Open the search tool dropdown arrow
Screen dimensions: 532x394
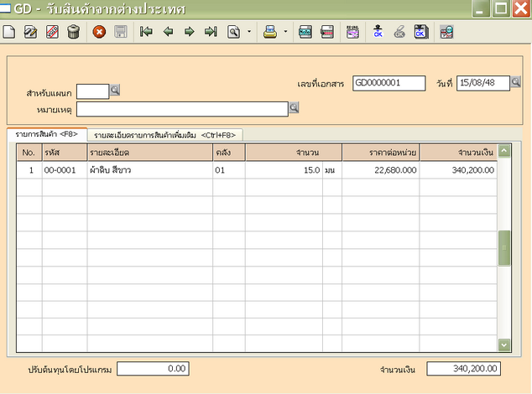[248, 33]
